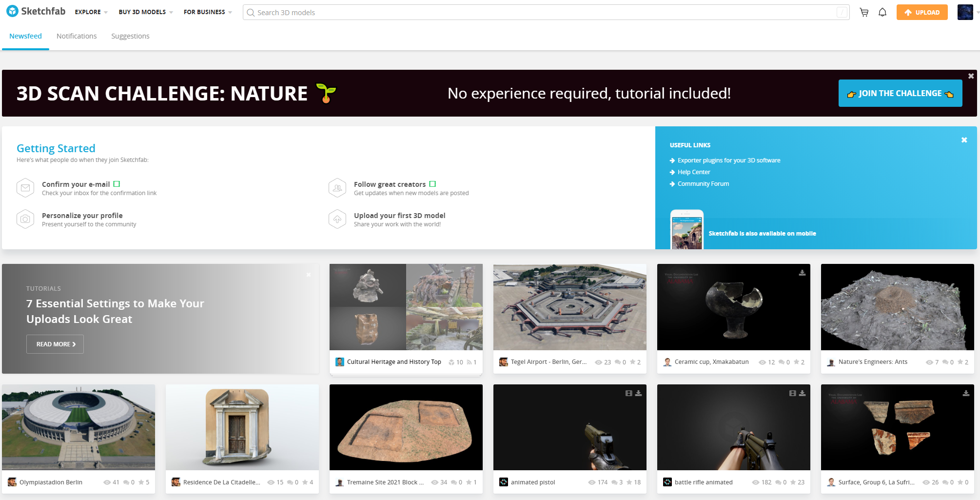Screen dimensions: 980x500
Task: Click the 7 Essential Settings tutorial title
Action: click(115, 311)
